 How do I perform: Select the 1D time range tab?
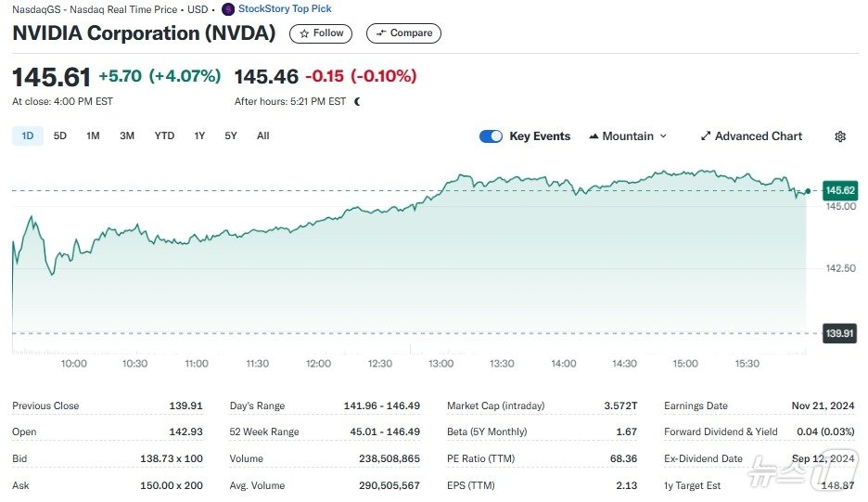(x=28, y=136)
